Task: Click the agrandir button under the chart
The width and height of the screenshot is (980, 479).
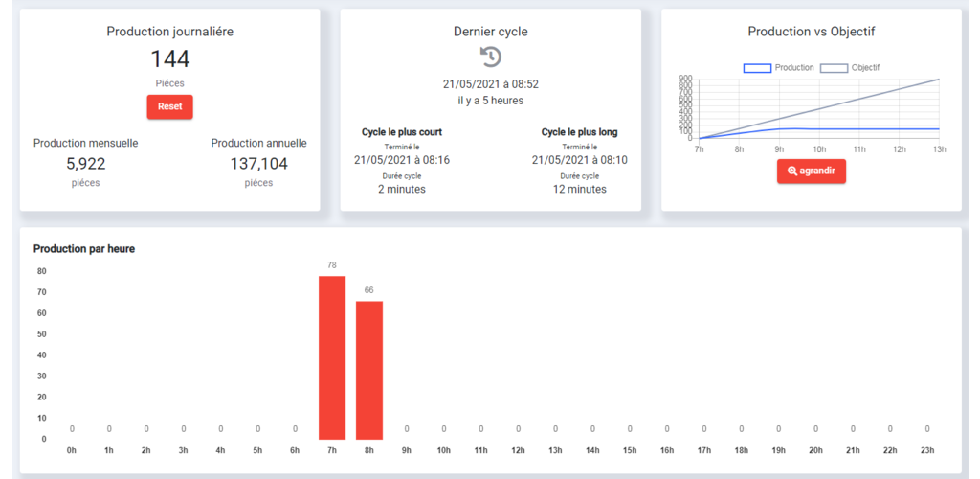Action: coord(812,171)
